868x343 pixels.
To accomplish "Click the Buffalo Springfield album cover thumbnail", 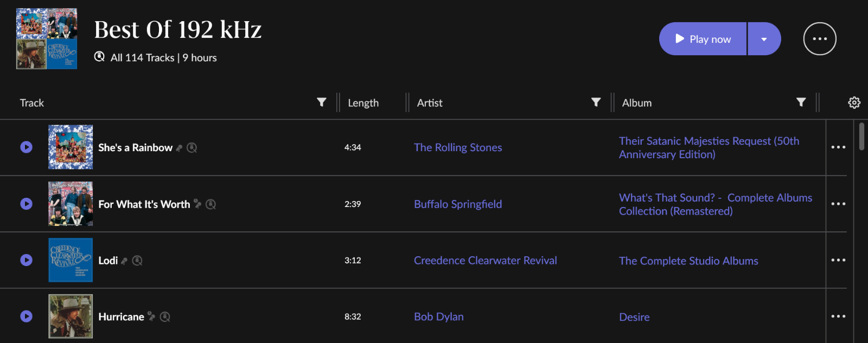I will click(x=71, y=204).
